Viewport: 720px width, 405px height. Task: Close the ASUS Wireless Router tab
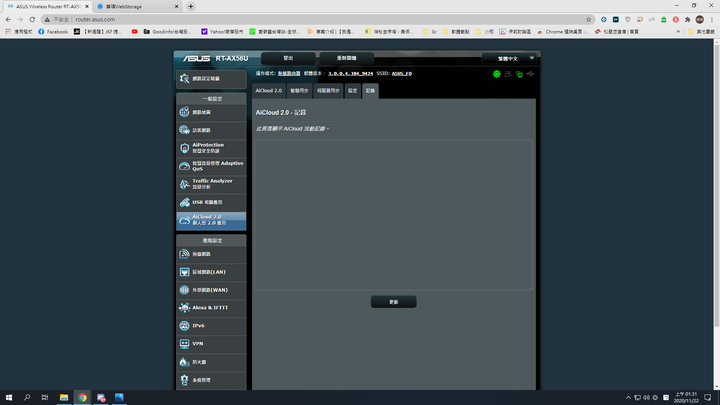[x=87, y=6]
